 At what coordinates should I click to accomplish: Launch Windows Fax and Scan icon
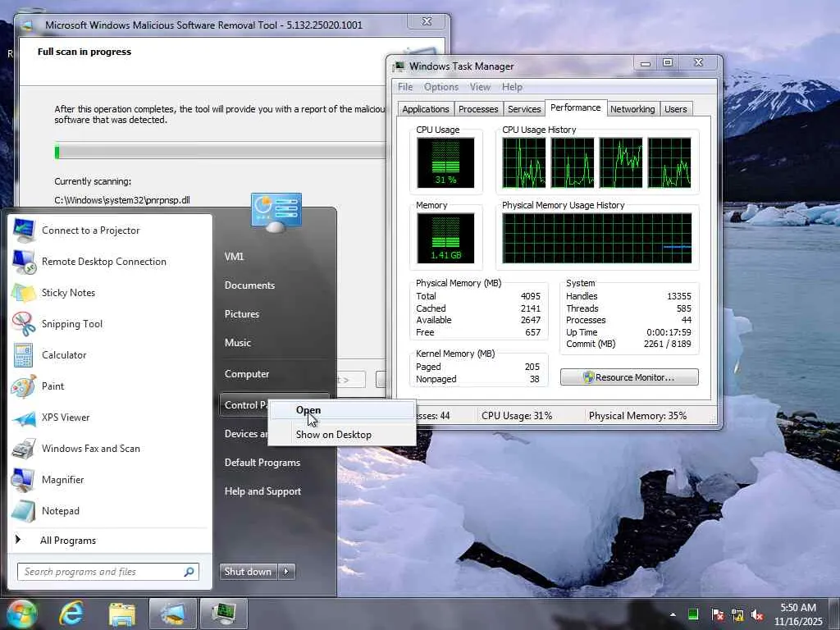tap(24, 449)
